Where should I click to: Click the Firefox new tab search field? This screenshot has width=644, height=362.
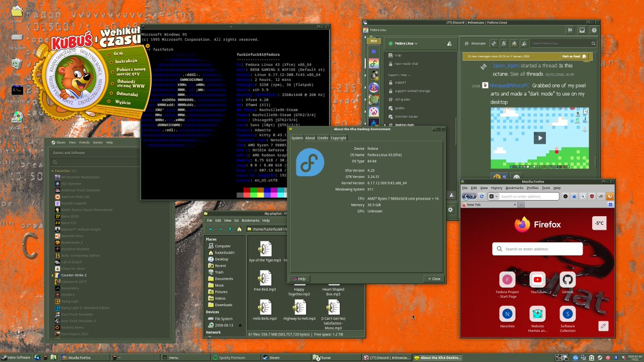[537, 249]
